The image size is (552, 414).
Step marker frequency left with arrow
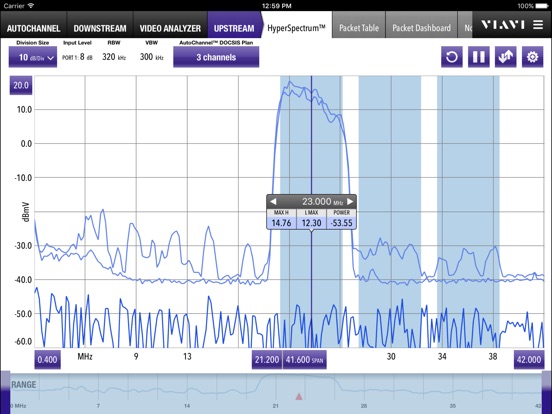[273, 201]
